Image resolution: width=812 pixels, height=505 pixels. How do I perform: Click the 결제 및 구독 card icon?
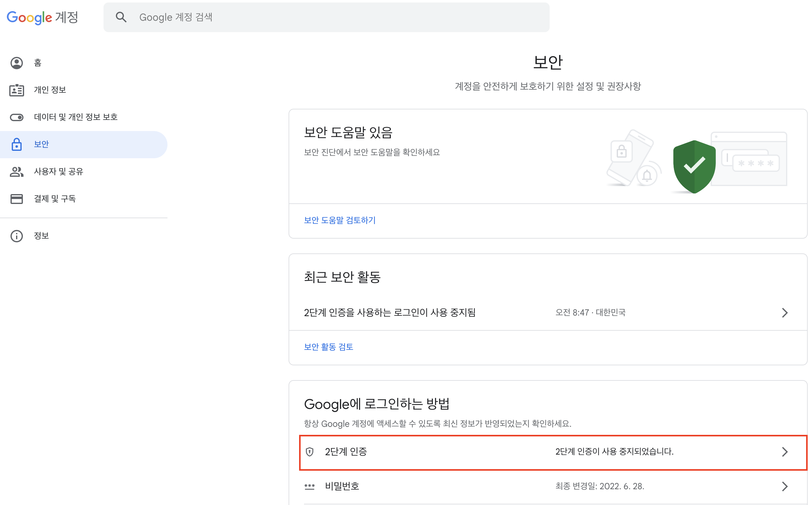click(17, 199)
